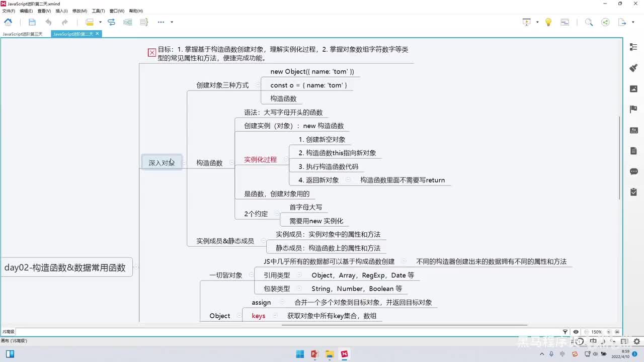Collapse the 构造函数 branch toggle
This screenshot has height=362, width=644.
231,163
